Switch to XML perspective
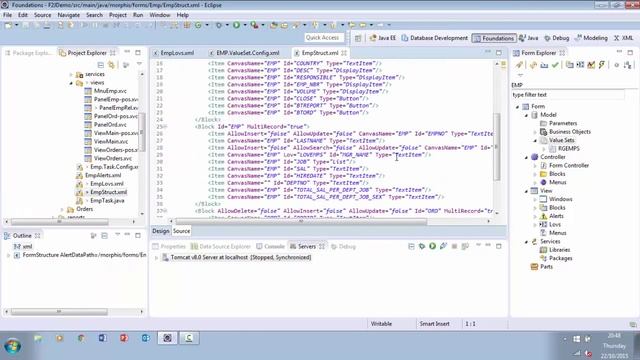This screenshot has width=640, height=360. coord(623,38)
